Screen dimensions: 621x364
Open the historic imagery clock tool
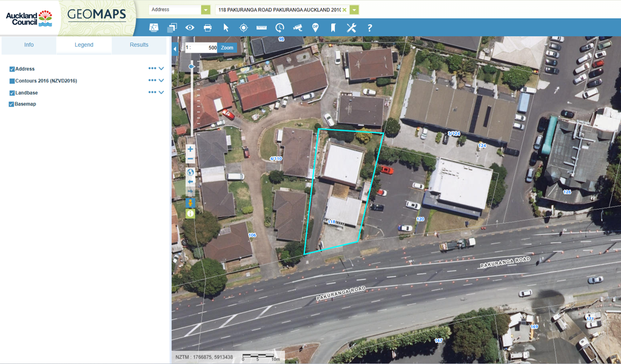[x=280, y=28]
